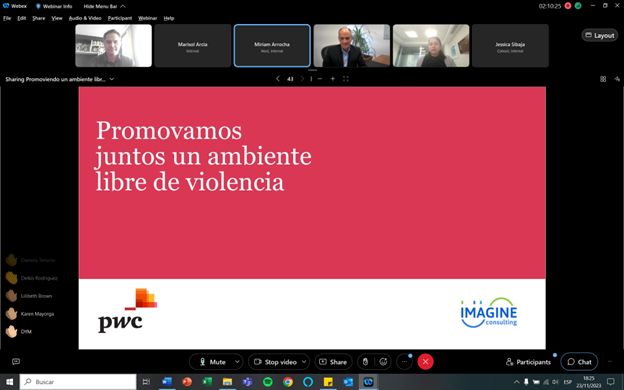Click the Delkis Rodriguez reaction entry

32,278
